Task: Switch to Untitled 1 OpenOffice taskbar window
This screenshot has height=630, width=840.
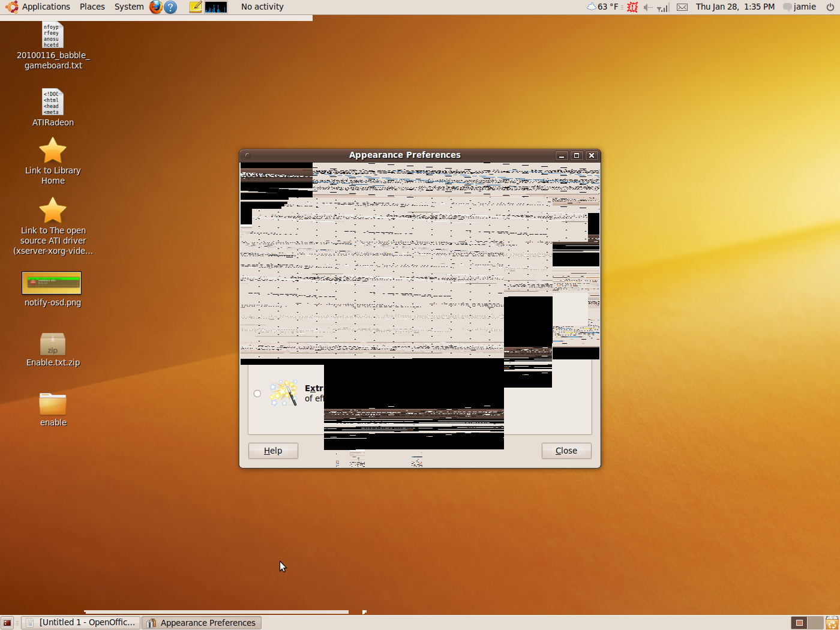Action: tap(81, 623)
